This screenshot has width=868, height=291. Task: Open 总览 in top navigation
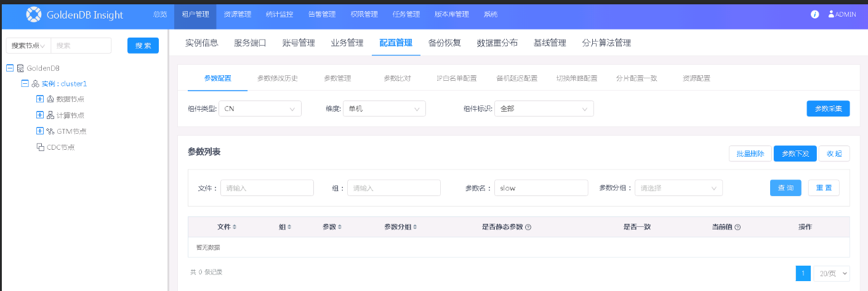coord(160,14)
